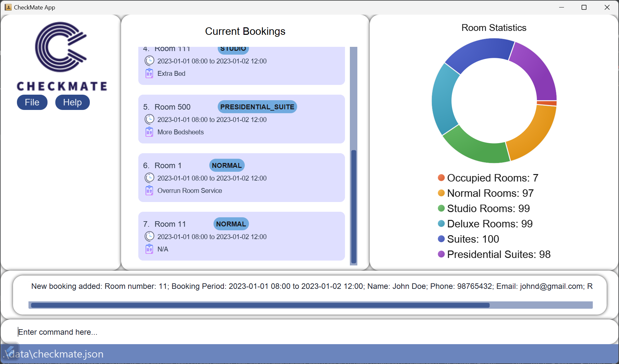Click the New booking added result message
Image resolution: width=619 pixels, height=364 pixels.
312,286
